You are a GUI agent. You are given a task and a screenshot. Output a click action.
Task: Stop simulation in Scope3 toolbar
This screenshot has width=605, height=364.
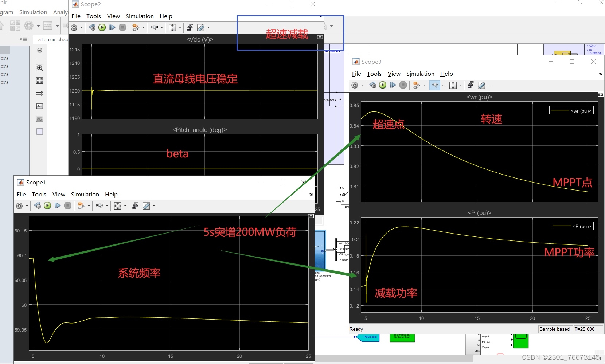tap(403, 85)
